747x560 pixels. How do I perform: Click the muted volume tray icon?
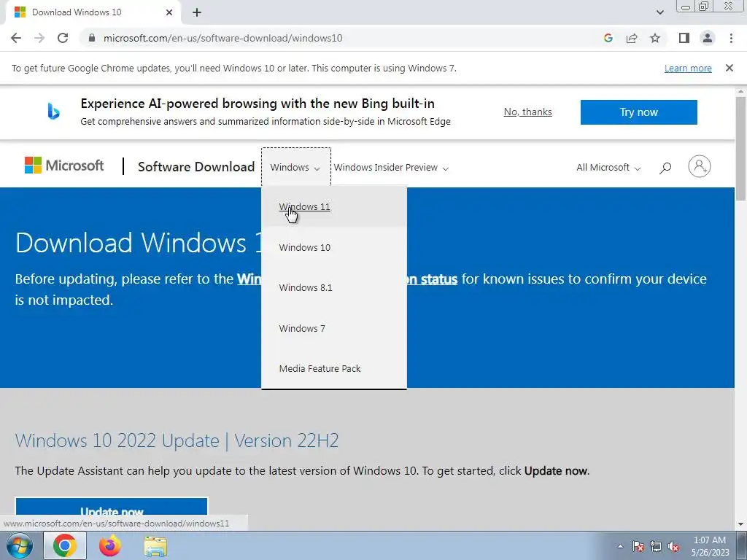coord(673,546)
